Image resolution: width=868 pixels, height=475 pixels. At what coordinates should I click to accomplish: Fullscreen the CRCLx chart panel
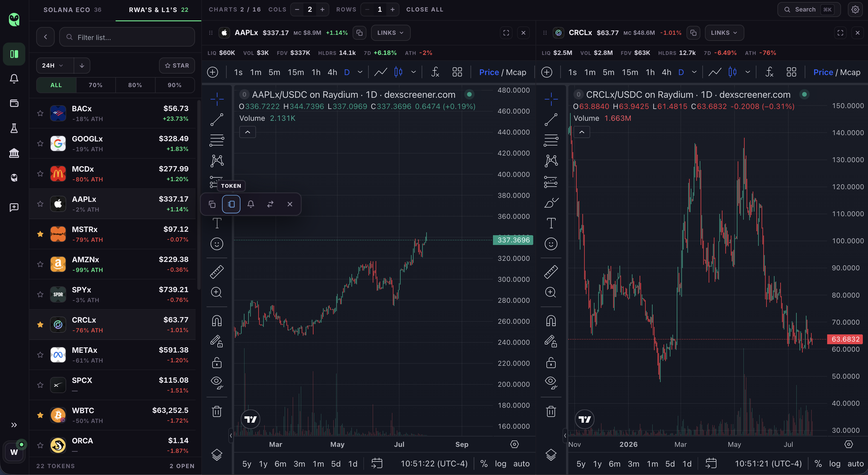(840, 33)
